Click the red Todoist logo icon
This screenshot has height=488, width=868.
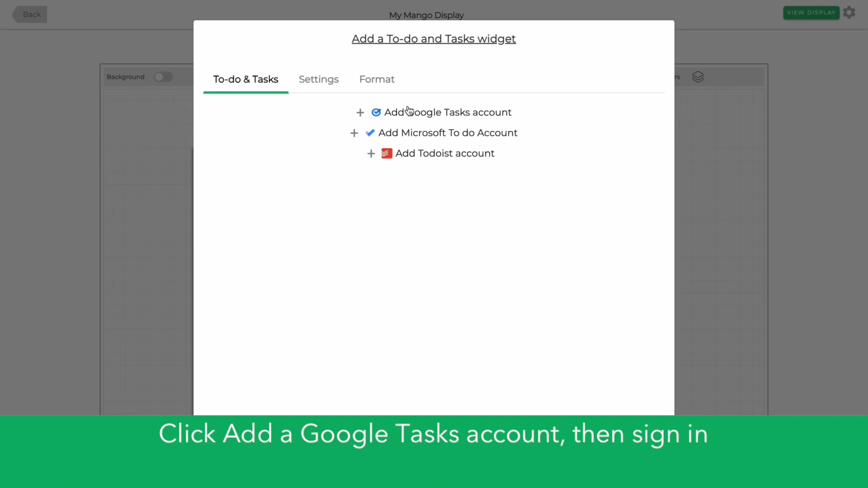click(387, 154)
